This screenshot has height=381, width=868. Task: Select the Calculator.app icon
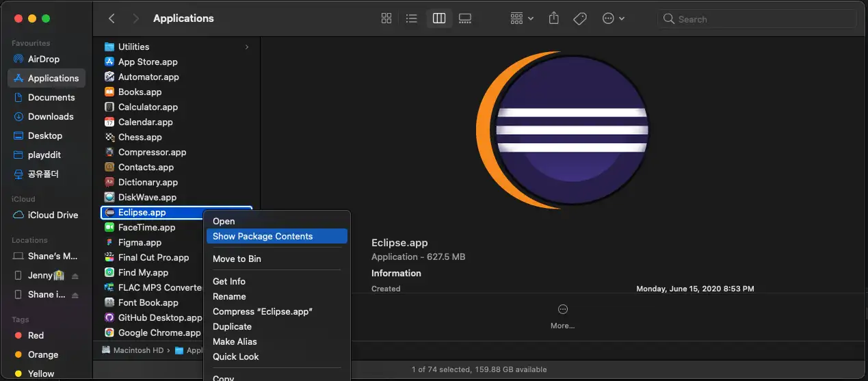pos(109,107)
